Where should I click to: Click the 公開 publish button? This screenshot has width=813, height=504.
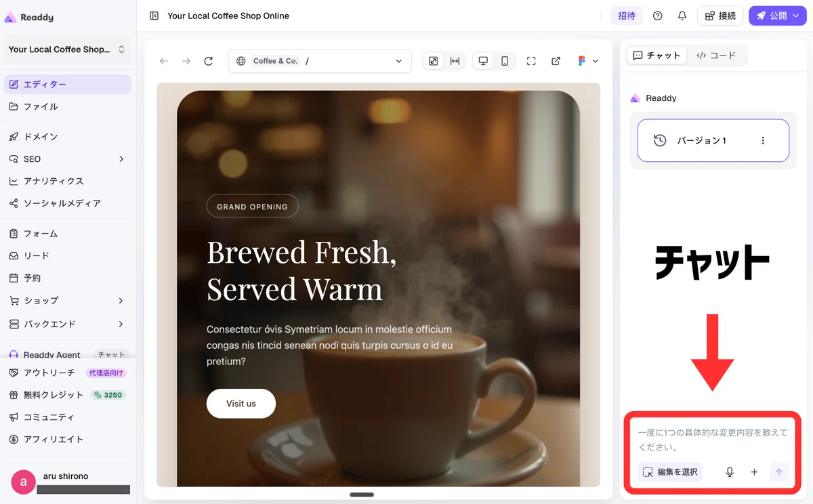coord(778,16)
